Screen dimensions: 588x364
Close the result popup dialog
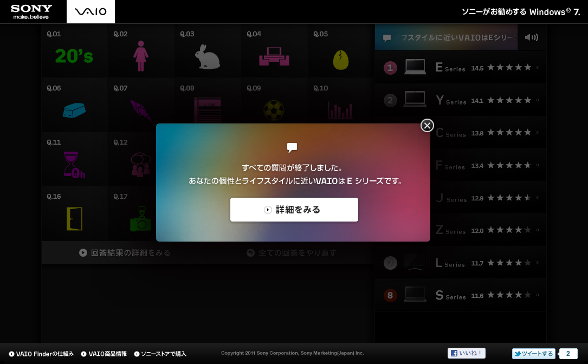click(x=427, y=126)
